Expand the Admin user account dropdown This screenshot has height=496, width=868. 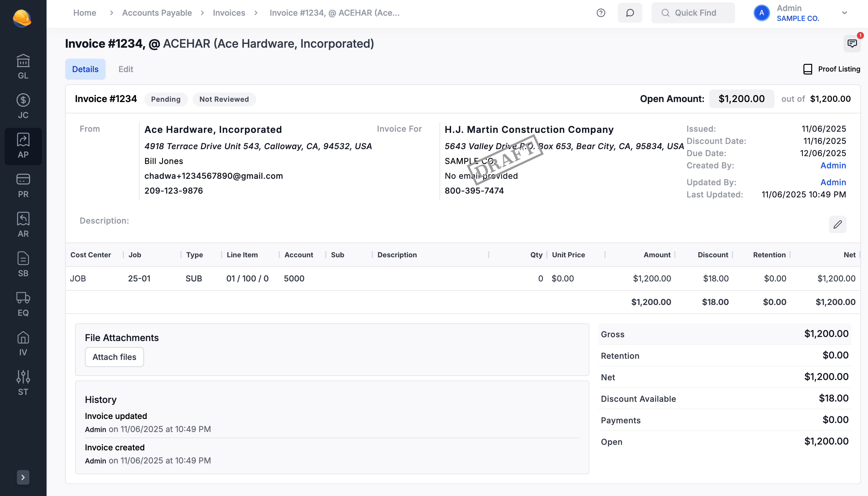[x=844, y=13]
